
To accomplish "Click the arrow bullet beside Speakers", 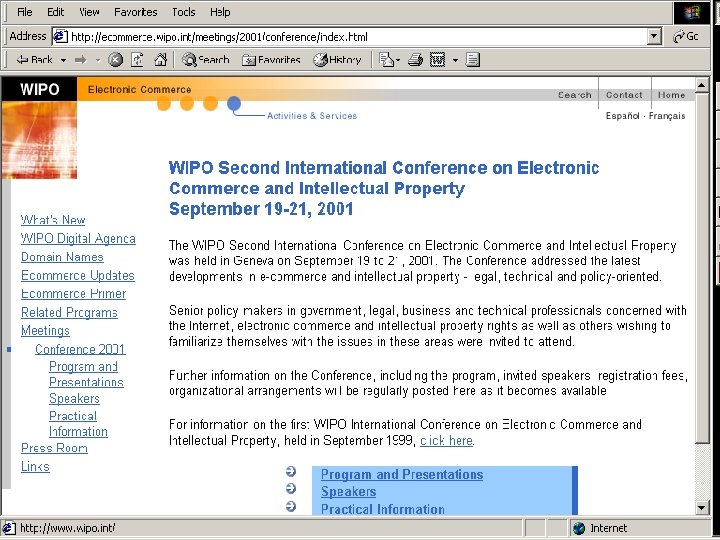I will [291, 489].
